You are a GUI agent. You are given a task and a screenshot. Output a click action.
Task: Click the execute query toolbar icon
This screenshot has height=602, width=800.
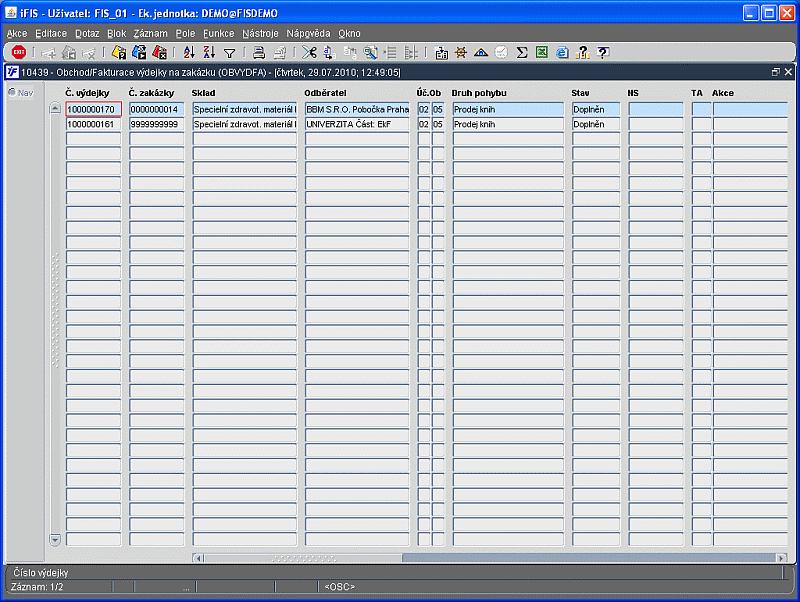click(x=139, y=52)
